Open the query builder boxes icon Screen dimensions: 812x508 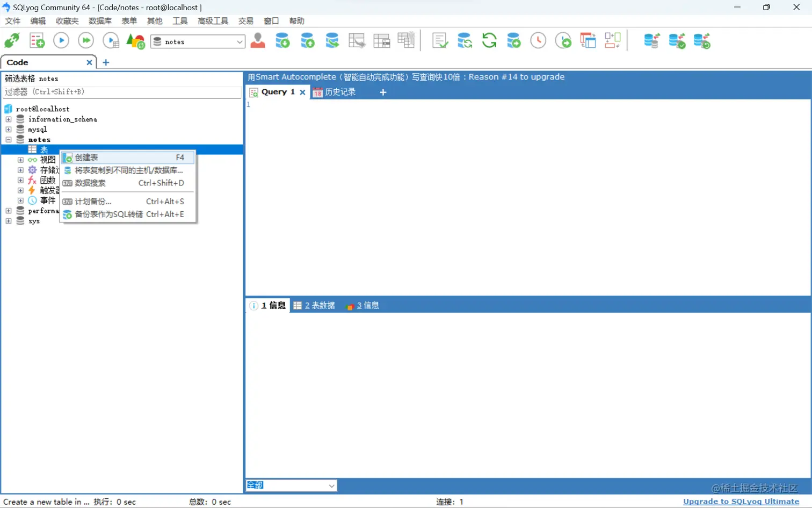tap(613, 41)
